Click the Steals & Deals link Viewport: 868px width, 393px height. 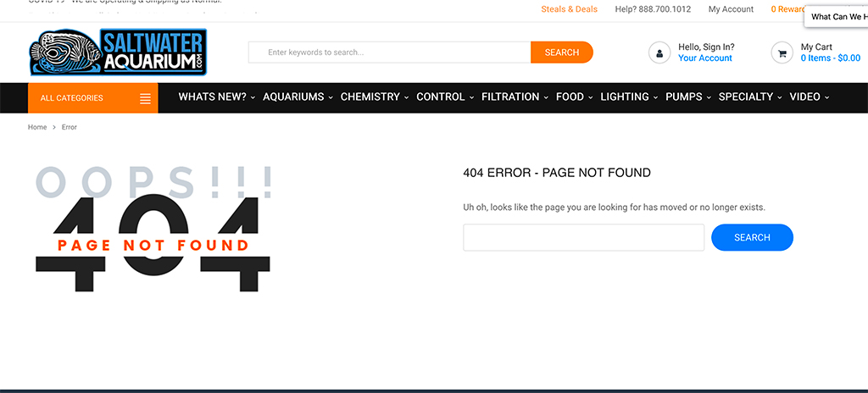click(x=569, y=9)
